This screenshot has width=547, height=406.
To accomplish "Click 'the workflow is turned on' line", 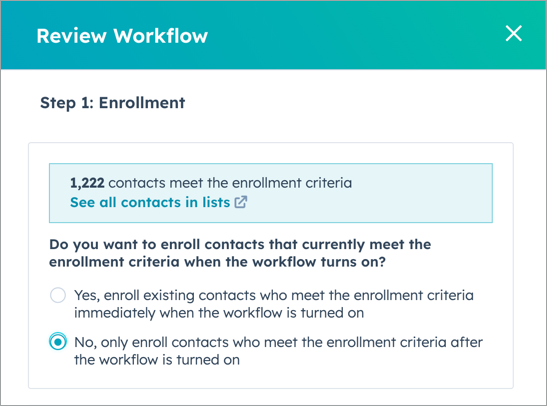I will (157, 360).
